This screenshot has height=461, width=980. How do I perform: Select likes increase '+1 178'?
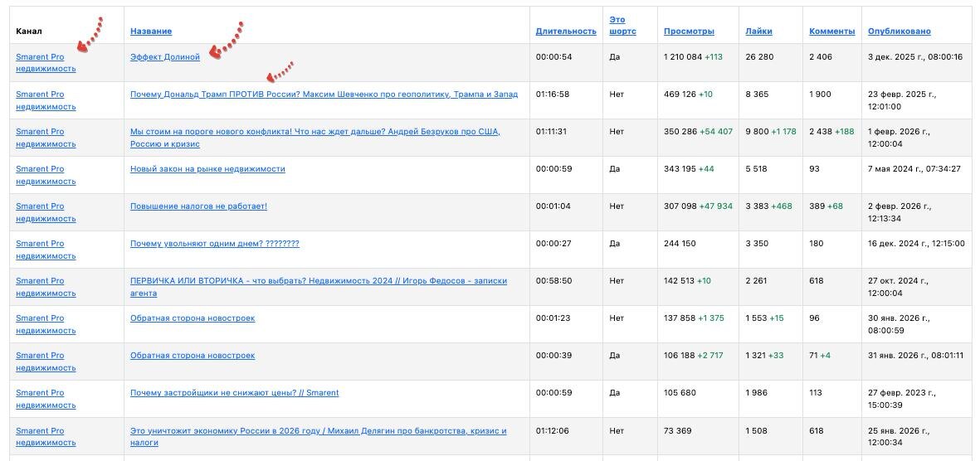783,132
